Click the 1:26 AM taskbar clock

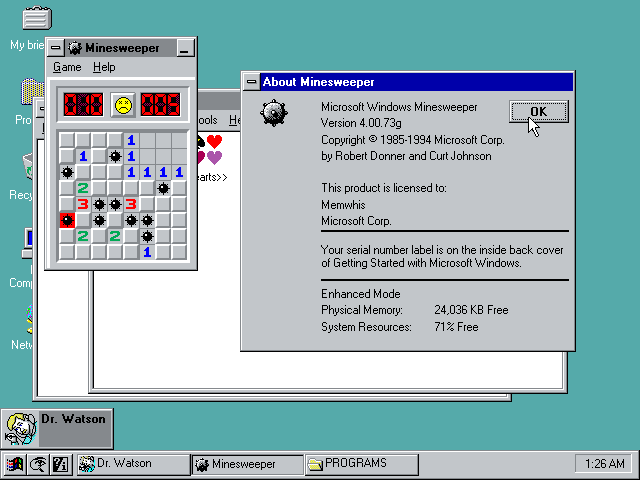[x=604, y=464]
